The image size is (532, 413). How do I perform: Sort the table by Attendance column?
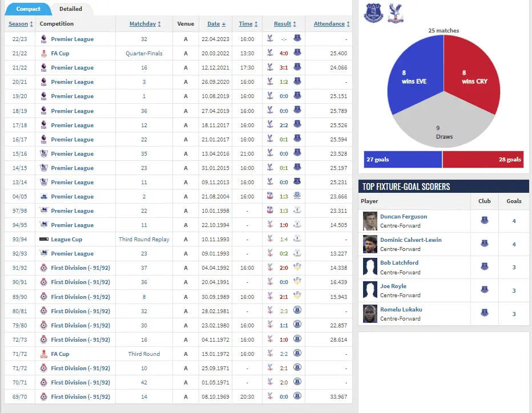(331, 24)
